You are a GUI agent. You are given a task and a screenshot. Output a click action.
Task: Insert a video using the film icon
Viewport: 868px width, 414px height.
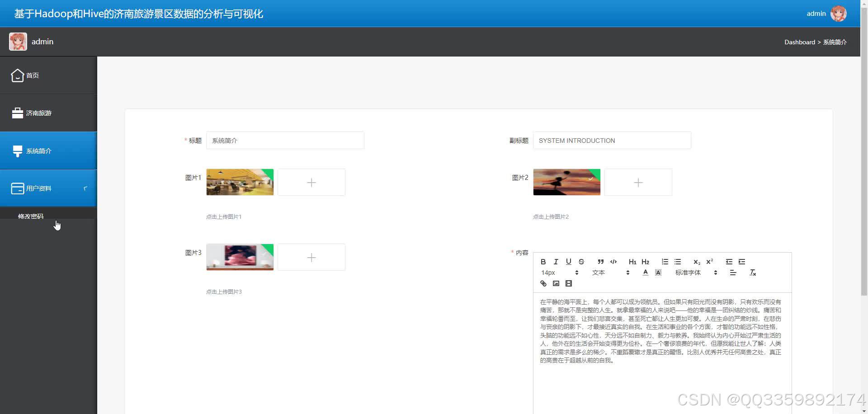pyautogui.click(x=569, y=283)
